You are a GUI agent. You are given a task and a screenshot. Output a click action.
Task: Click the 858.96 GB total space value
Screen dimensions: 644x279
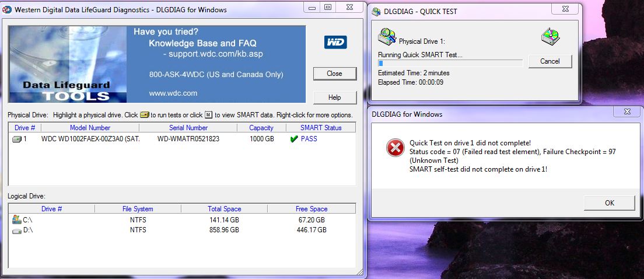(224, 230)
